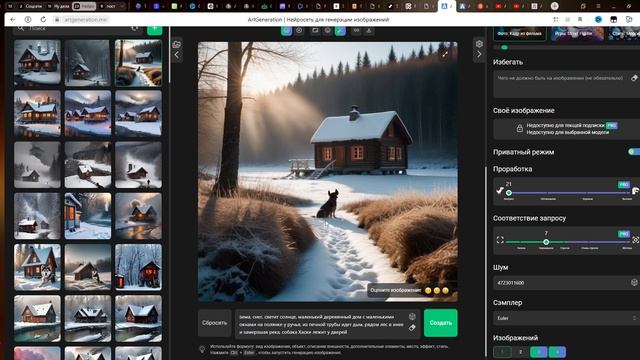Click the highlighted first icon above the image
This screenshot has height=360, width=640.
287,31
